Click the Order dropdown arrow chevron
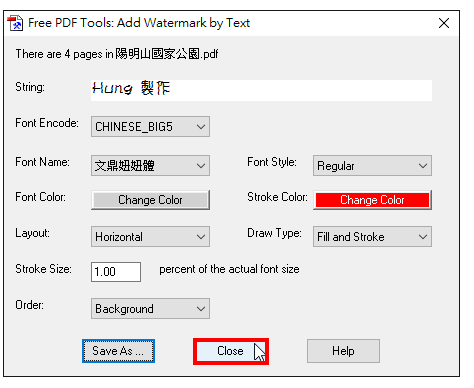 201,309
